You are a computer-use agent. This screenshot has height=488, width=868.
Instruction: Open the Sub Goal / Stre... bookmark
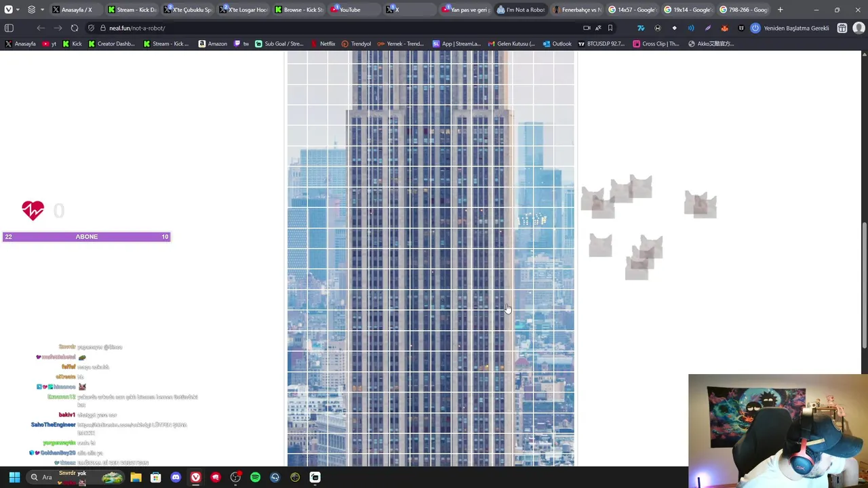coord(279,43)
